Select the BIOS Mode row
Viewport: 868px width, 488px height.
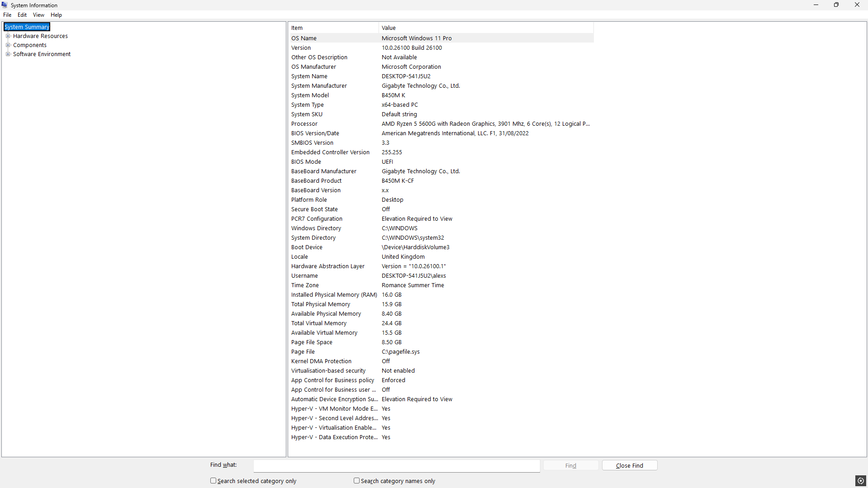[x=441, y=162]
